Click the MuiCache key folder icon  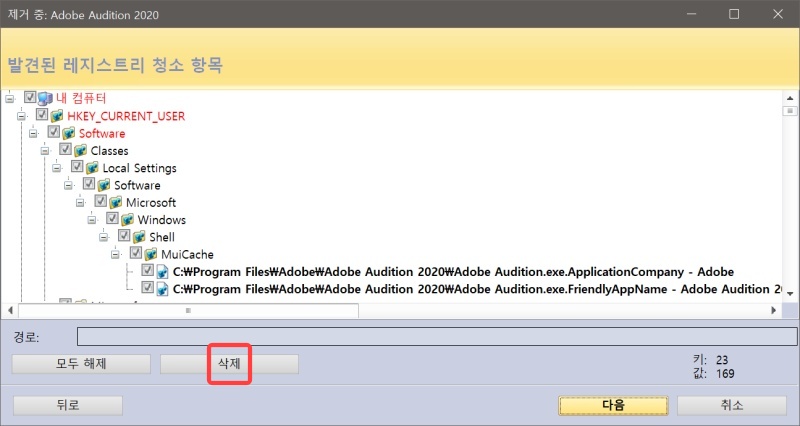pyautogui.click(x=151, y=254)
